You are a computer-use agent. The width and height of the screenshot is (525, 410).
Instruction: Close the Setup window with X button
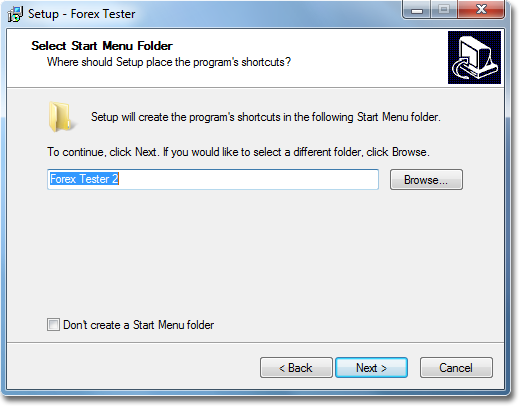click(481, 10)
